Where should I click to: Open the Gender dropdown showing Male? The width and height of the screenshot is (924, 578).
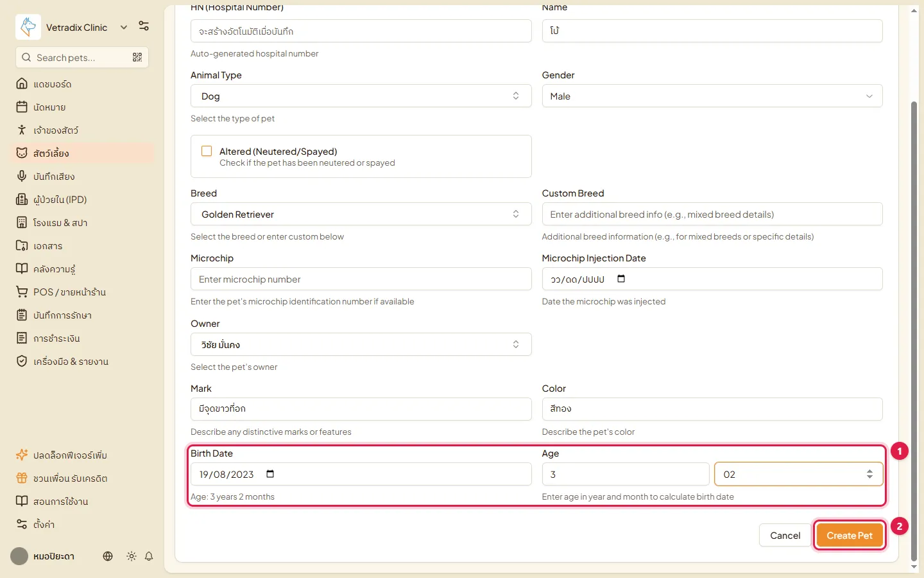(712, 96)
